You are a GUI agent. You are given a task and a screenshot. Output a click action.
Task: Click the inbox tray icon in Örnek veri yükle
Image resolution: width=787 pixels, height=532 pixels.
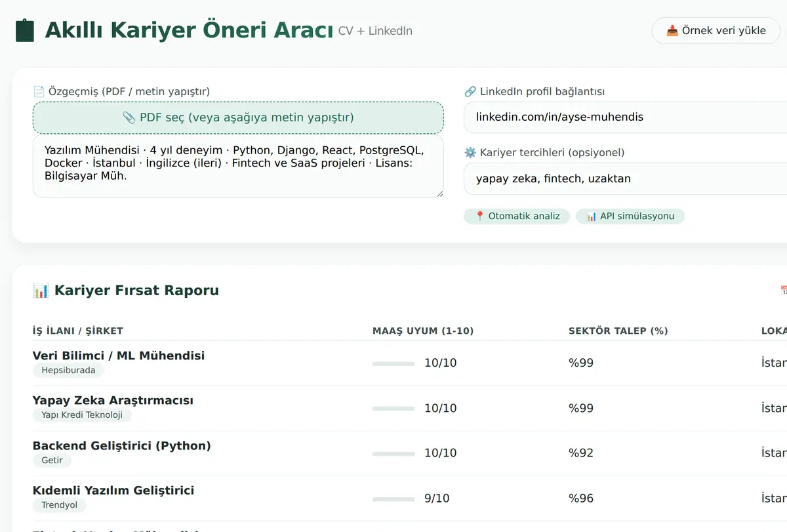point(672,31)
